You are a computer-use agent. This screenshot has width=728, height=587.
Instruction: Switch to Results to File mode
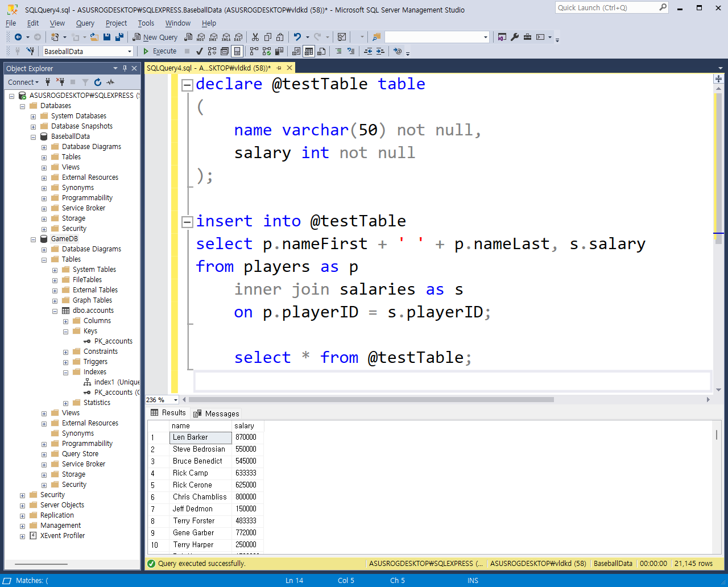click(x=321, y=51)
